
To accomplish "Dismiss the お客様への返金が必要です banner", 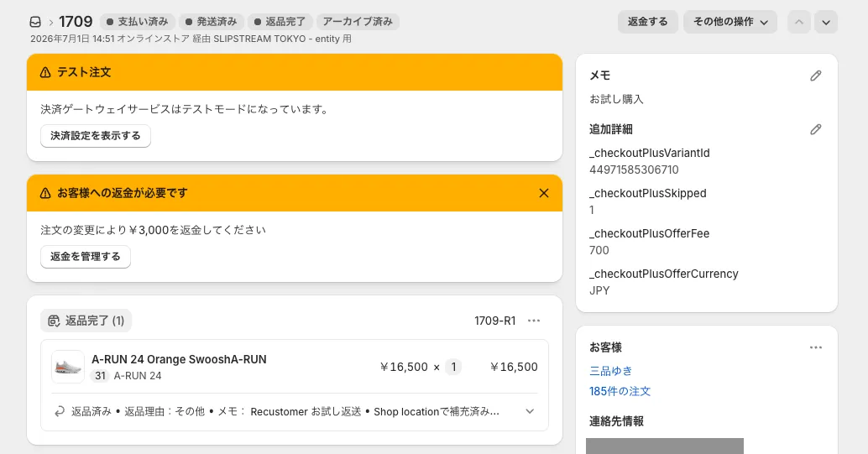I will point(544,193).
